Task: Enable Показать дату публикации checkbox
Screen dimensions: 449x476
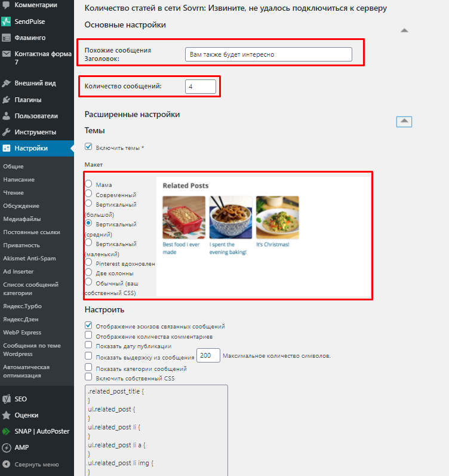Action: (88, 345)
